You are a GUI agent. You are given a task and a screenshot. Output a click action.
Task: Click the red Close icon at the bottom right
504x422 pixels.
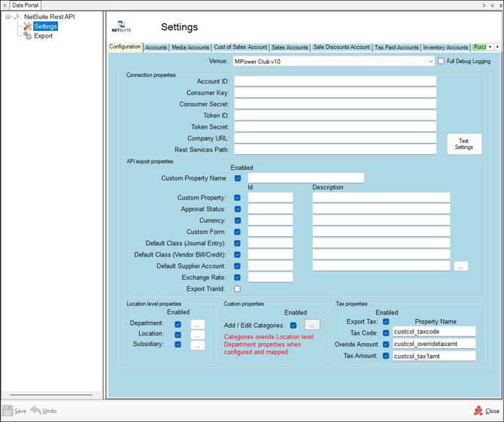click(x=478, y=411)
